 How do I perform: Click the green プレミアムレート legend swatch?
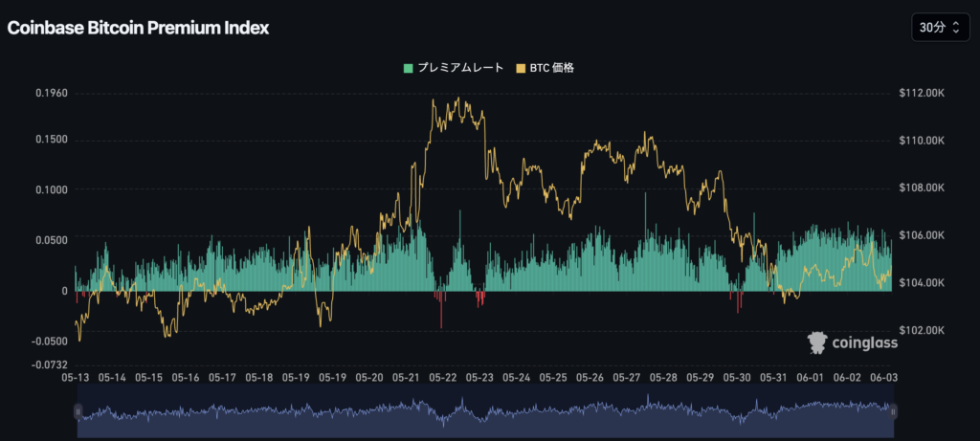409,68
